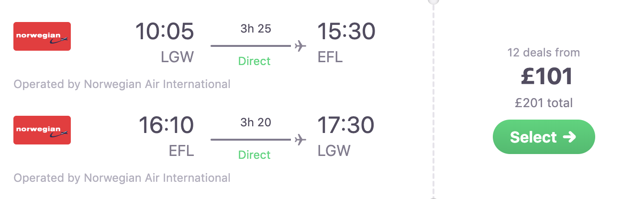
Task: Click the arrow inside the Select button
Action: pos(569,137)
